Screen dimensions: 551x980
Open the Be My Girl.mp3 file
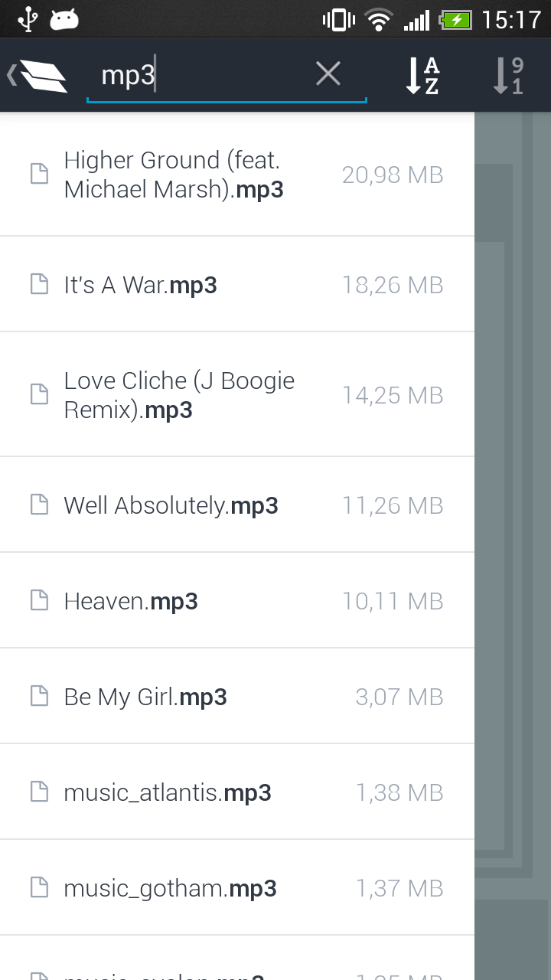pos(145,697)
